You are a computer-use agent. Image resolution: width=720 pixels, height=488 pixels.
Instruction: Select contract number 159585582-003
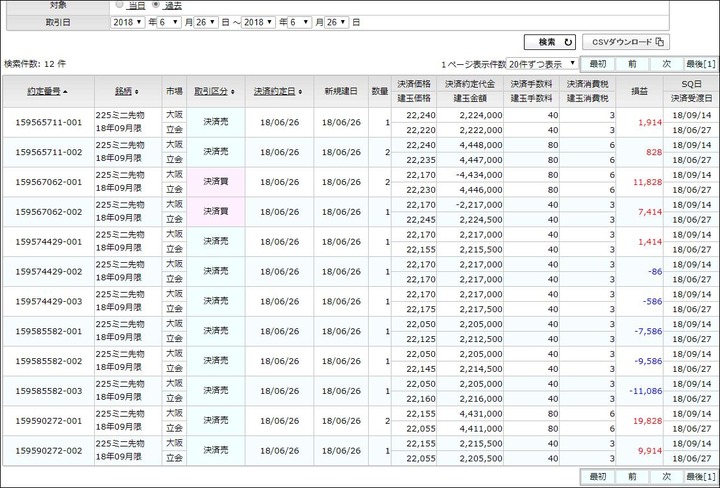coord(48,391)
